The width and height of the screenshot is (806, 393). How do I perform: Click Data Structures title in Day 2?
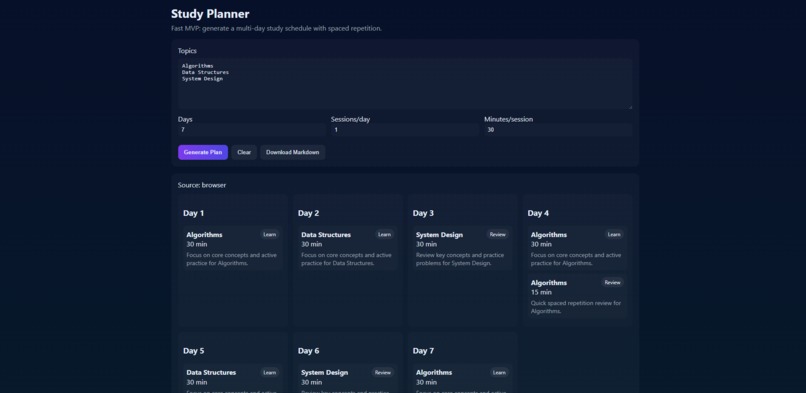click(x=326, y=235)
